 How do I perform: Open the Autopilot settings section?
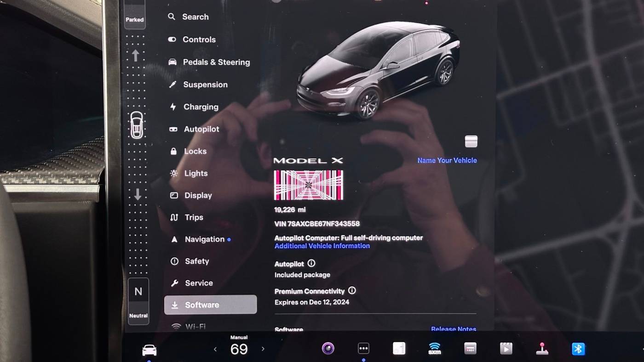click(194, 129)
